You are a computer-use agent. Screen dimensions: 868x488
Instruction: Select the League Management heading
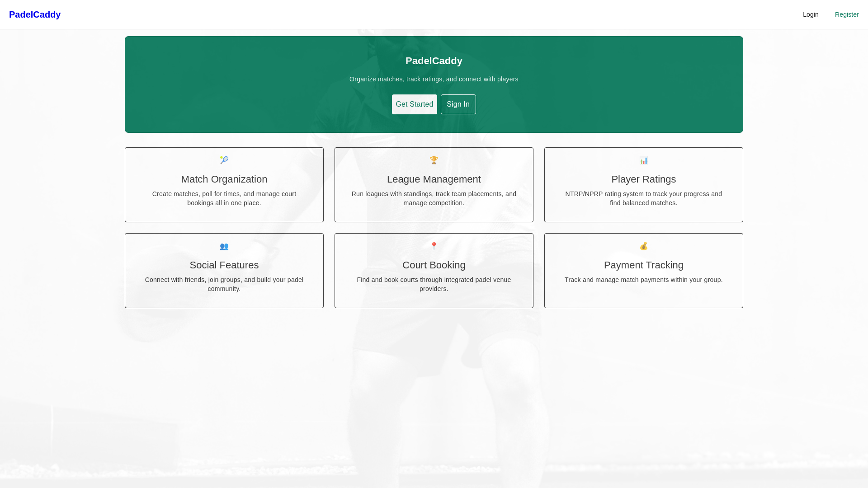point(434,179)
